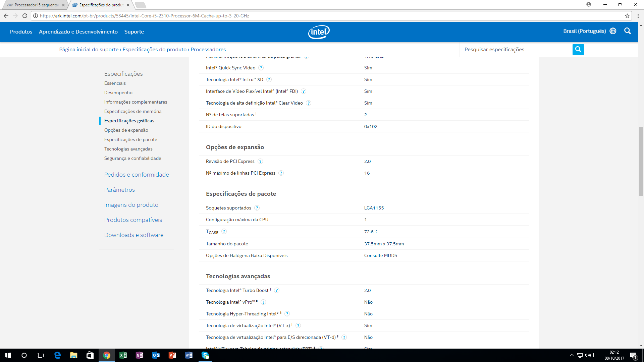Image resolution: width=644 pixels, height=362 pixels.
Task: Open help for Intel Quick Sync Video
Action: (x=261, y=68)
